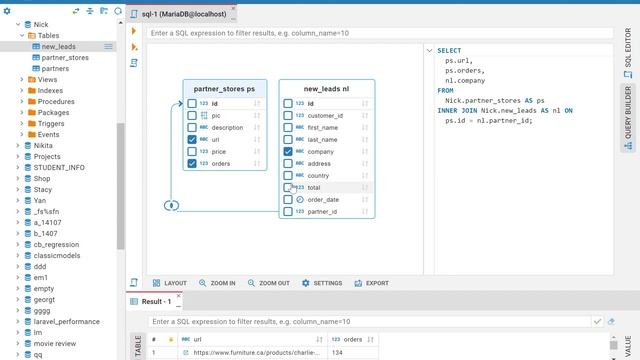Click the partner_stores table icon in tree
The width and height of the screenshot is (640, 360).
click(36, 58)
